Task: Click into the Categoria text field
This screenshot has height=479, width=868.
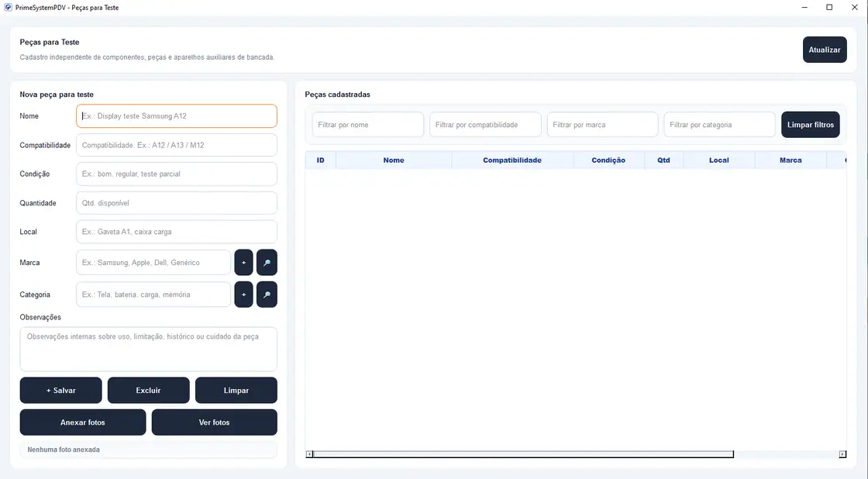Action: pos(153,295)
